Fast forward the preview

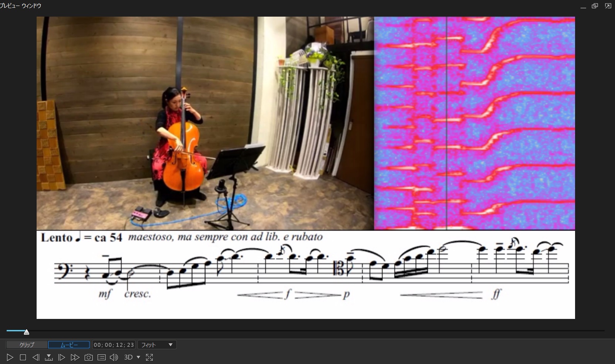[x=75, y=357]
